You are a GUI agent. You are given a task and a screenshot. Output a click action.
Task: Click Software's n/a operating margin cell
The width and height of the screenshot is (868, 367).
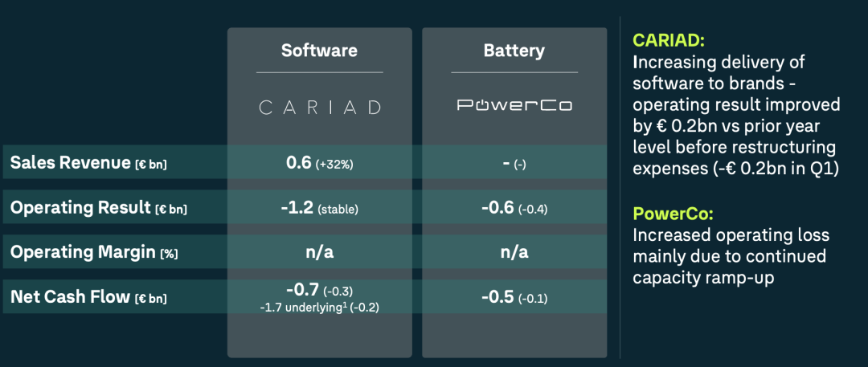319,252
